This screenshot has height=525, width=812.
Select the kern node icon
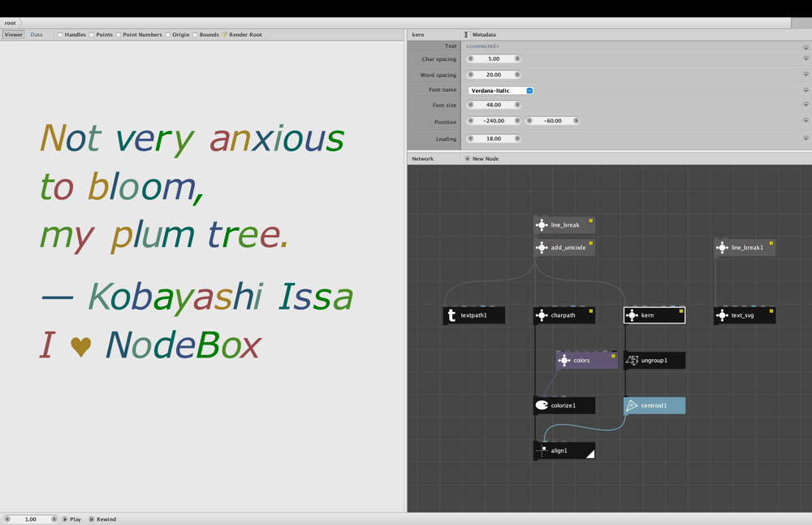pos(632,315)
